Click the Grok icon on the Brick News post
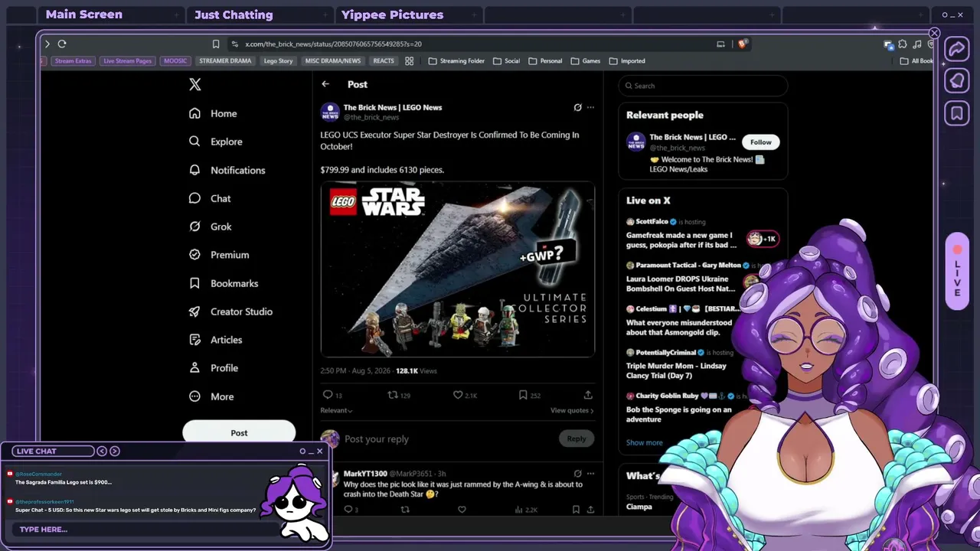This screenshot has height=551, width=980. 577,107
